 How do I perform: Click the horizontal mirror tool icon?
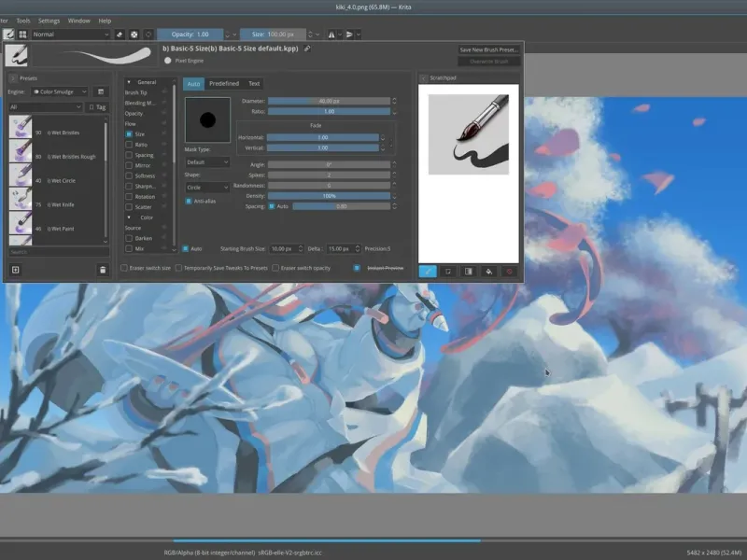point(331,35)
